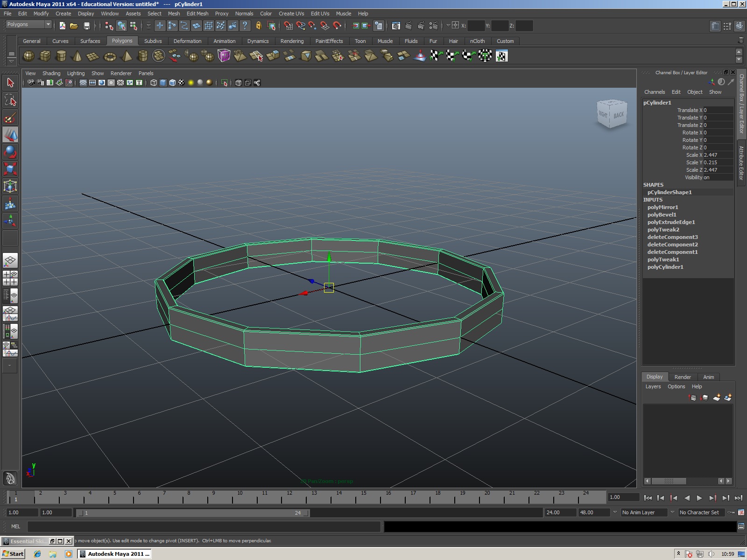
Task: Switch to the Rendering shelf tab
Action: [292, 41]
